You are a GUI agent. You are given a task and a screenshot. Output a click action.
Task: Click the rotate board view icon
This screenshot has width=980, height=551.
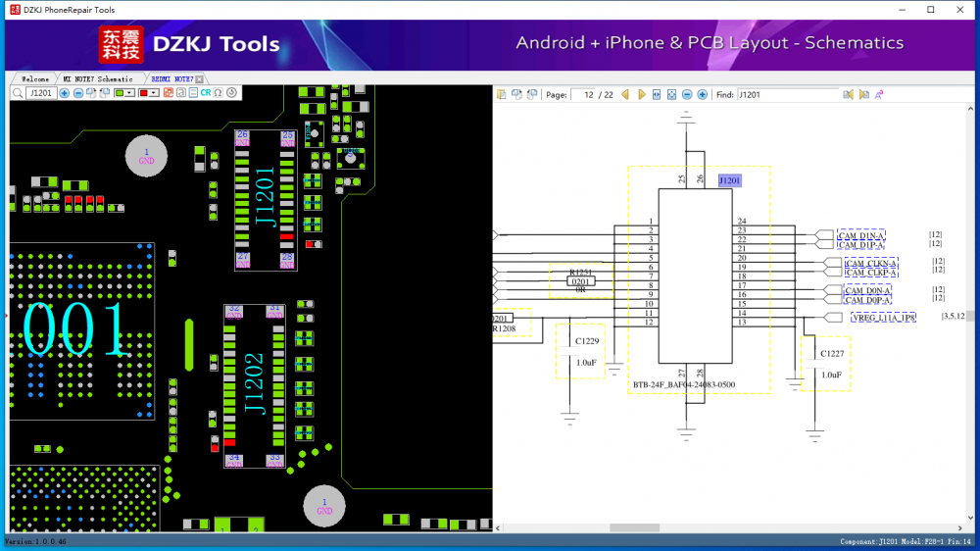231,93
